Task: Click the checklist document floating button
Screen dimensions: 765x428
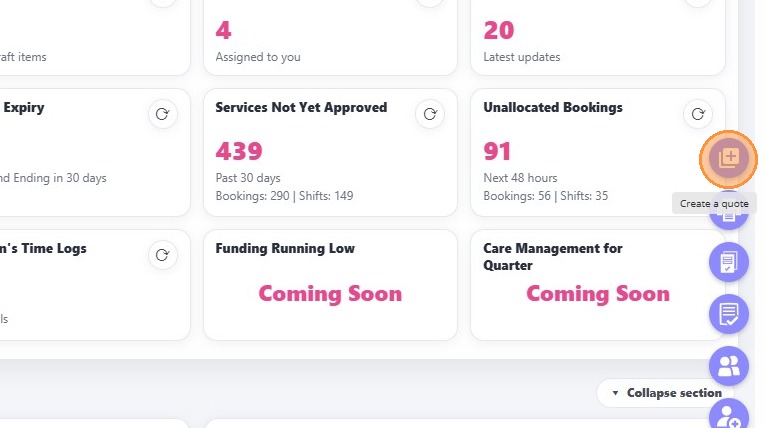Action: click(729, 262)
